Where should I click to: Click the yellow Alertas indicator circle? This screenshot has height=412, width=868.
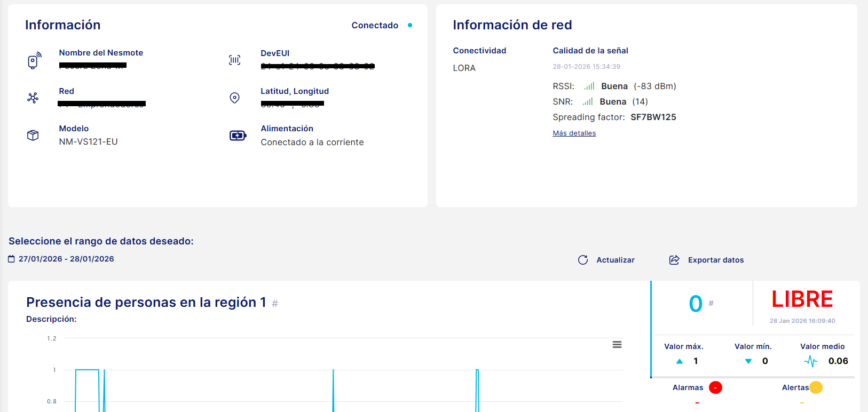[x=816, y=387]
